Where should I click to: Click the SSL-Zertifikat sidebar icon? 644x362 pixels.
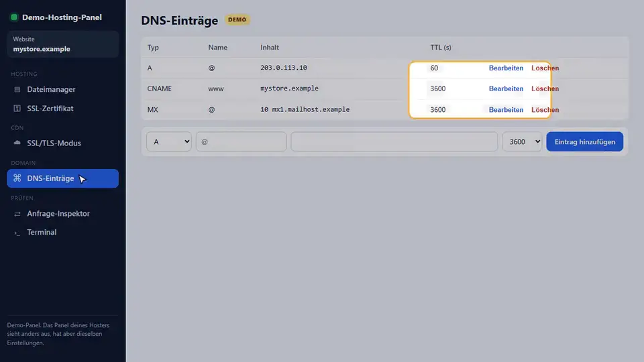coord(17,109)
